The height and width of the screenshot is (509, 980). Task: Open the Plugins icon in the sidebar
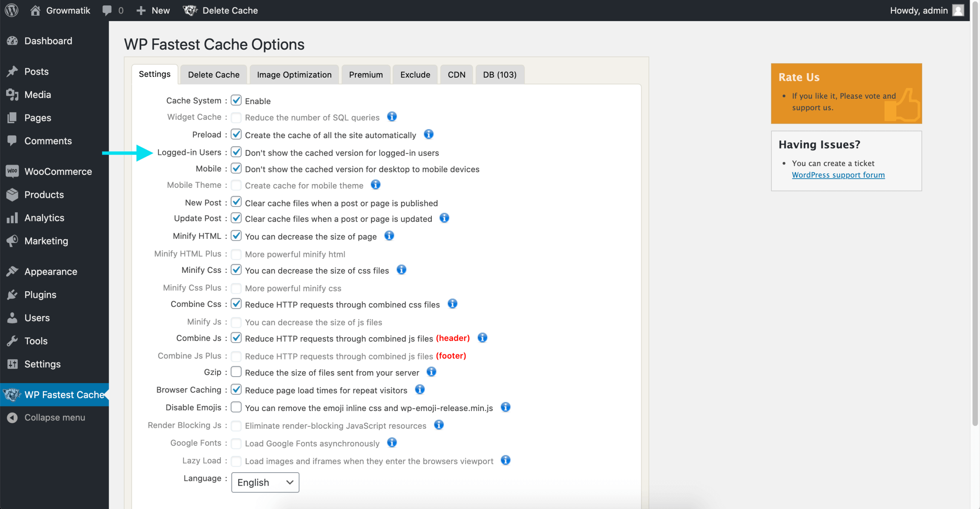[12, 294]
